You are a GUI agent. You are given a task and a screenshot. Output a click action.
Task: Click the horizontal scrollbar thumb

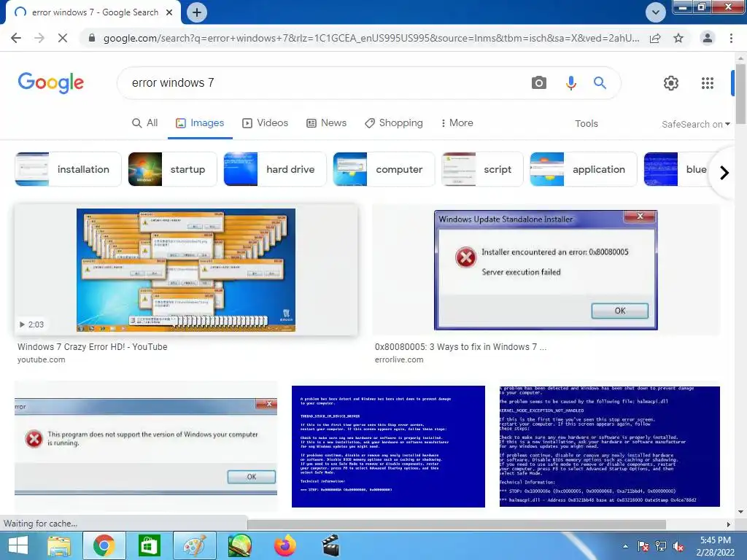[457, 524]
